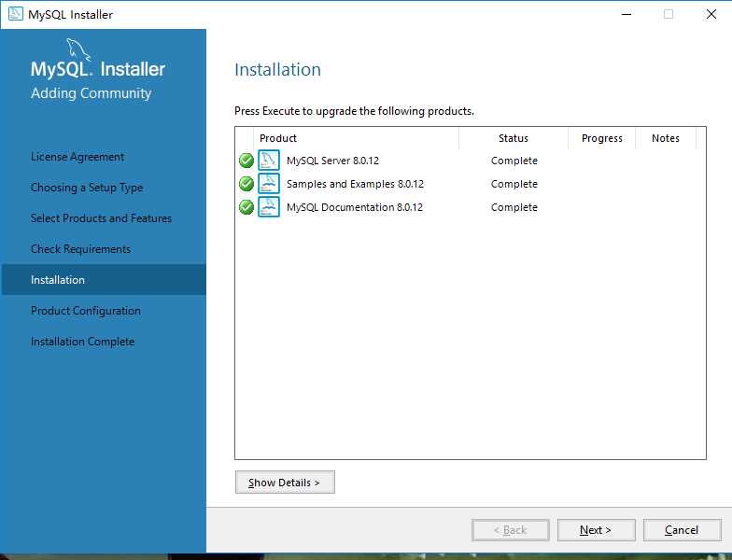This screenshot has height=560, width=732.
Task: Open Installation Complete step
Action: click(x=82, y=342)
